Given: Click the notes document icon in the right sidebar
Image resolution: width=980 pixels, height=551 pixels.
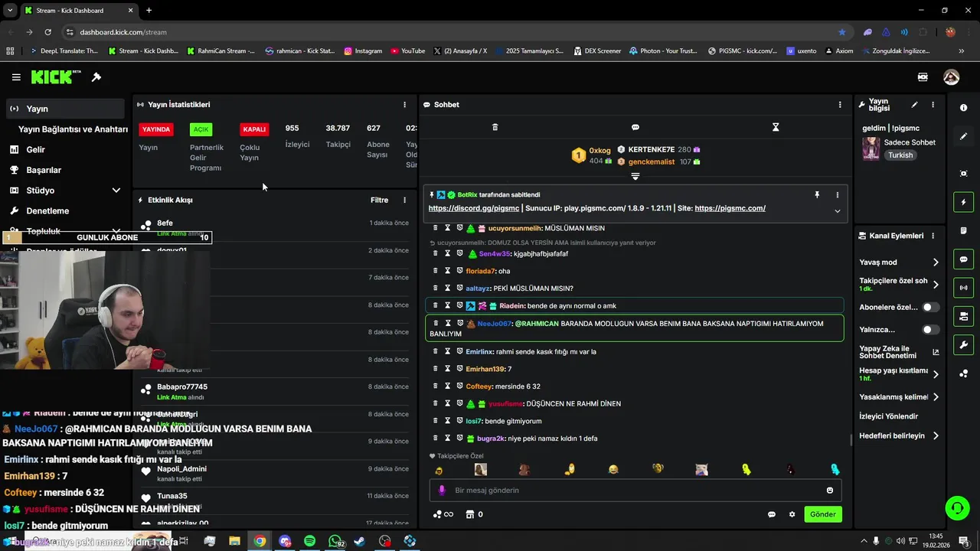Looking at the screenshot, I should click(x=964, y=230).
